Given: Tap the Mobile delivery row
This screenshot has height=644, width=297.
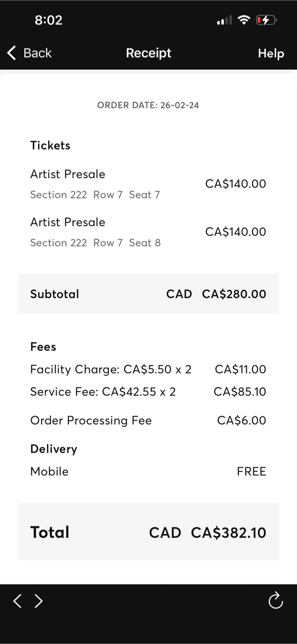Looking at the screenshot, I should click(148, 471).
